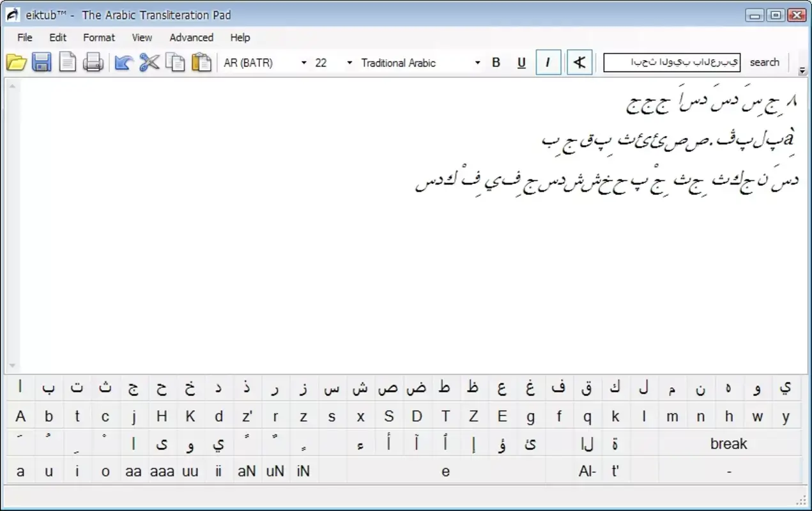Click the iN tanween key
Image resolution: width=812 pixels, height=511 pixels.
click(x=303, y=472)
